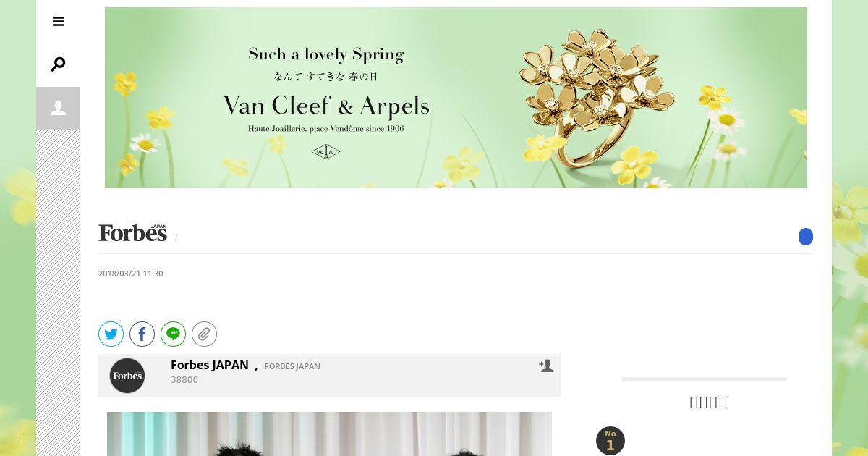The image size is (868, 456).
Task: Follow author with add-person icon
Action: tap(546, 366)
